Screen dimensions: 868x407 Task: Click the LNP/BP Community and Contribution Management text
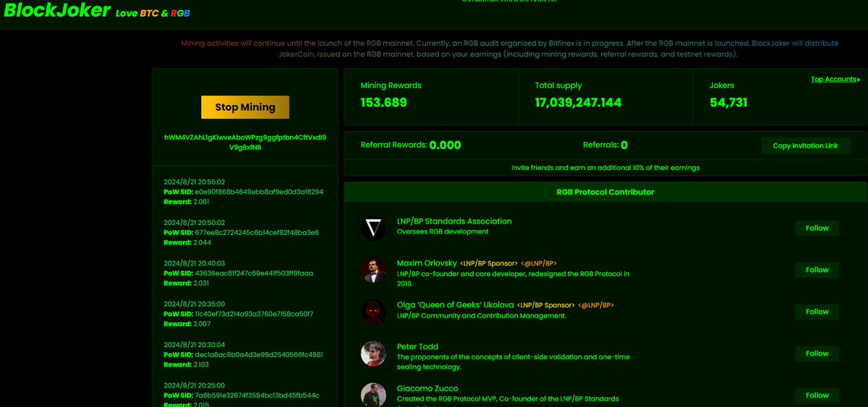(x=482, y=316)
